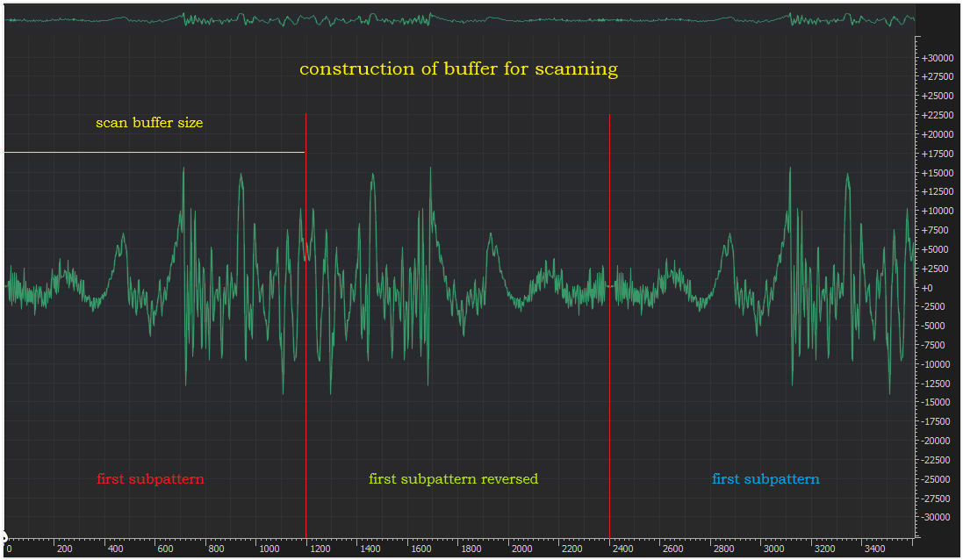Viewport: 963px width, 560px height.
Task: Click the red marker line near sample 2350
Action: point(609,395)
